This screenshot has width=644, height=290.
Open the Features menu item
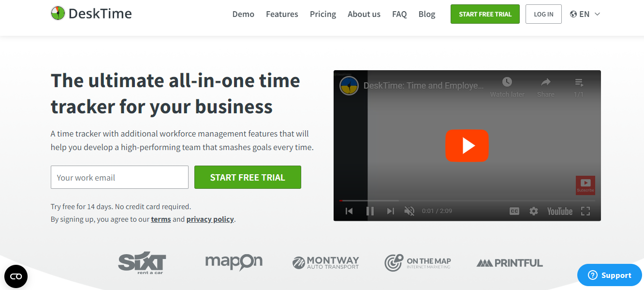coord(282,14)
